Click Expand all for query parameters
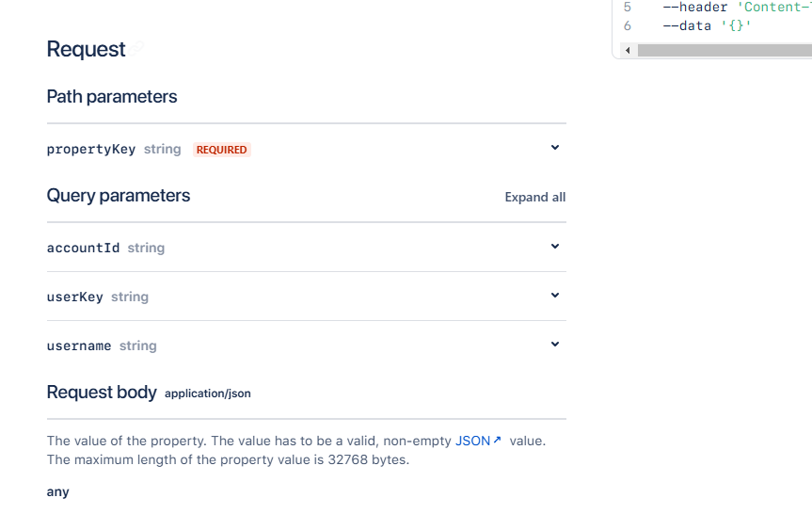The image size is (812, 514). [535, 198]
